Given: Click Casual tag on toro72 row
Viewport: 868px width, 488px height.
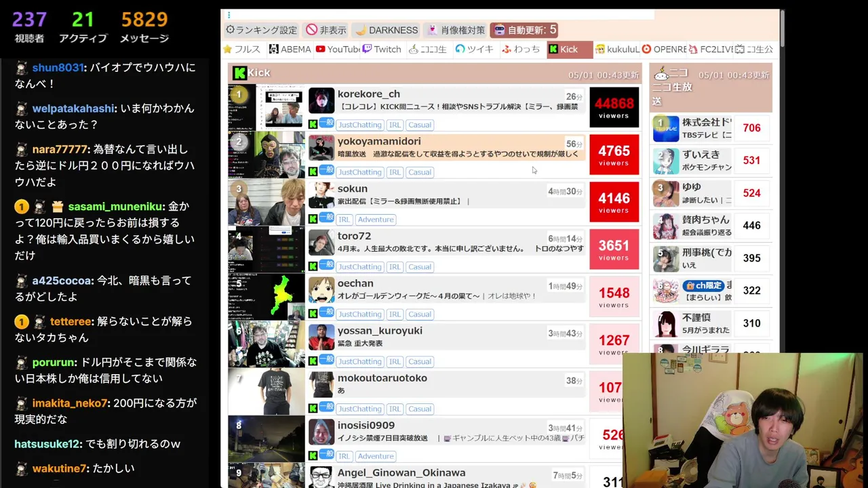Looking at the screenshot, I should coord(420,267).
